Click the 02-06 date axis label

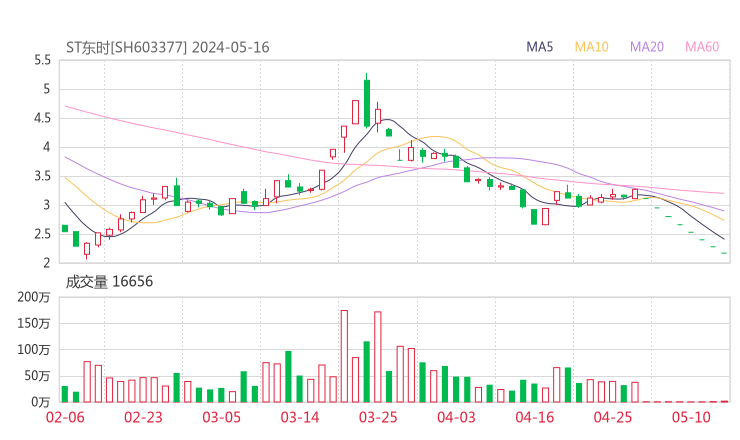click(x=65, y=417)
